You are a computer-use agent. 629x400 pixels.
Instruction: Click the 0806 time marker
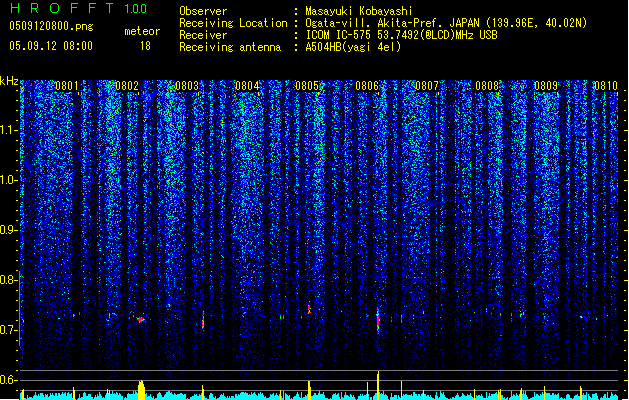point(367,86)
